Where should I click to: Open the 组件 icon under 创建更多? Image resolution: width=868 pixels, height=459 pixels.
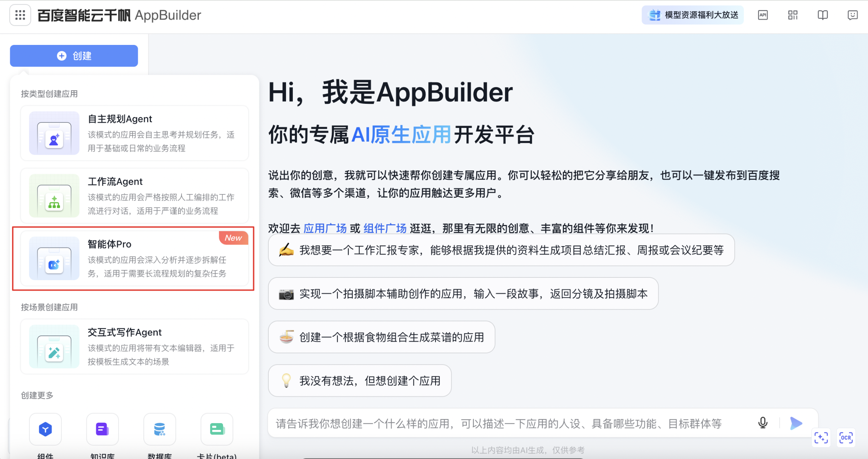[x=45, y=429]
